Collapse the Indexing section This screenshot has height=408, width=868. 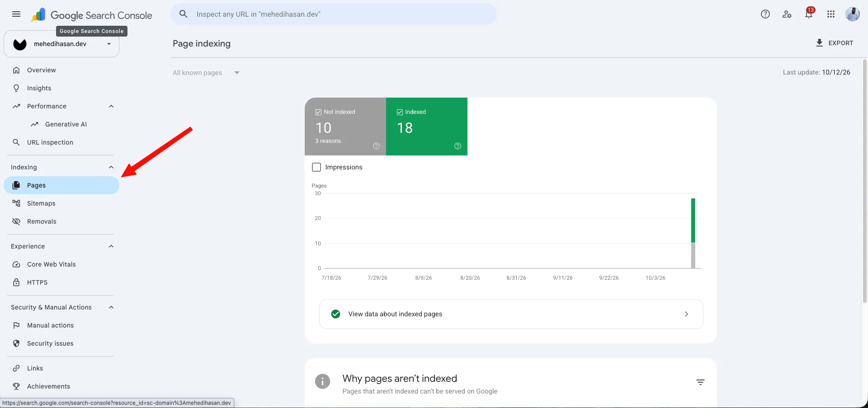click(x=111, y=167)
